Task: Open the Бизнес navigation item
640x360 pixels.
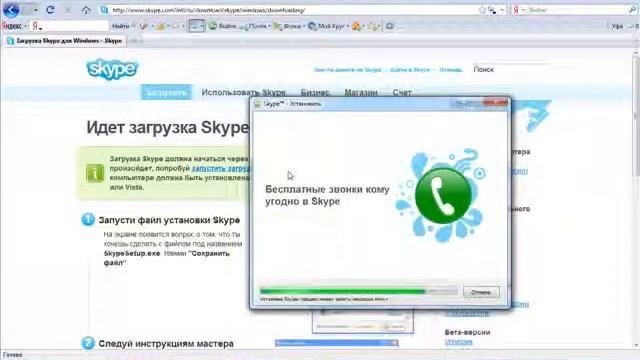Action: tap(315, 93)
